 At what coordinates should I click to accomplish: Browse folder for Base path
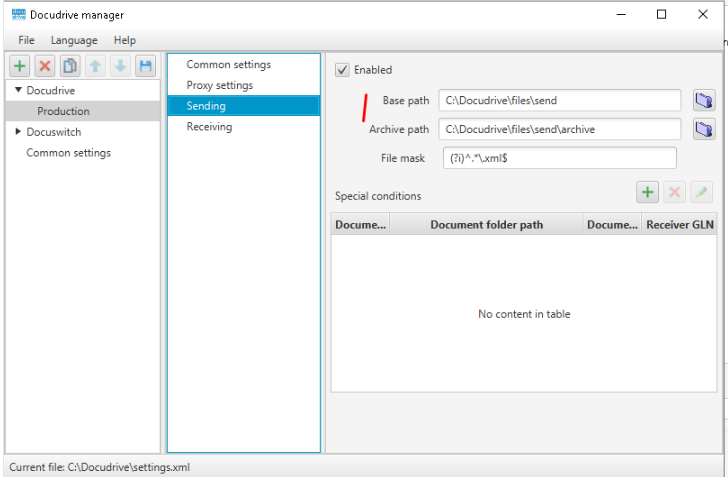coord(704,100)
